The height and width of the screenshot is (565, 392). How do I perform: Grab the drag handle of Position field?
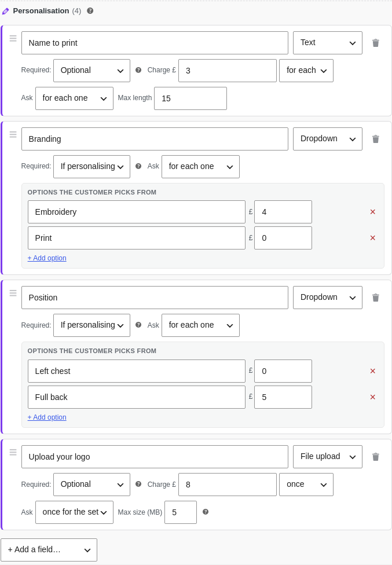point(13,293)
